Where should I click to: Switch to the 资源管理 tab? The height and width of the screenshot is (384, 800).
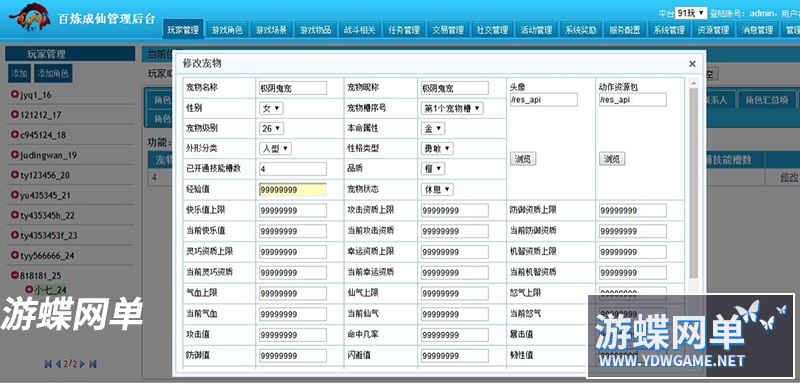point(713,30)
